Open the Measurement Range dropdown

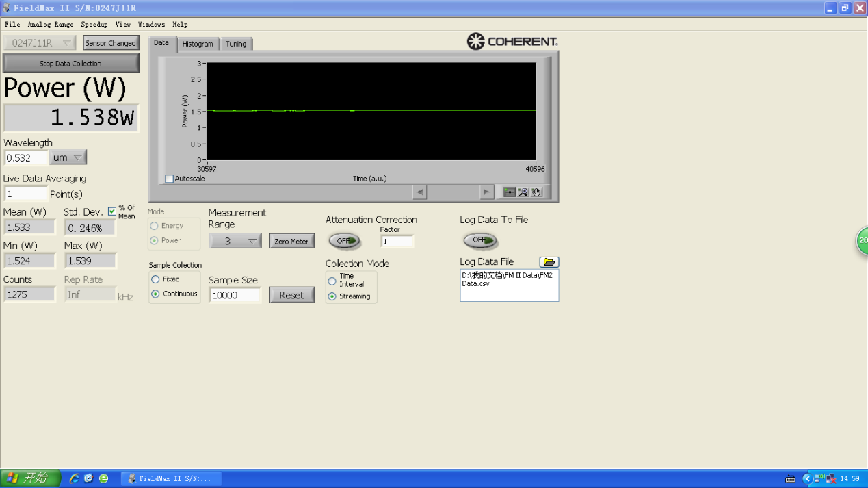[x=235, y=241]
